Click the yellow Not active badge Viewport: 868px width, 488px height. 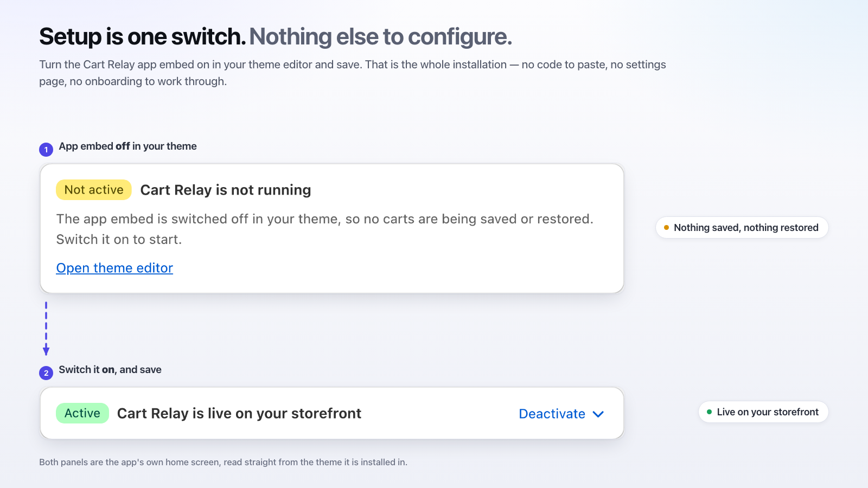click(94, 190)
